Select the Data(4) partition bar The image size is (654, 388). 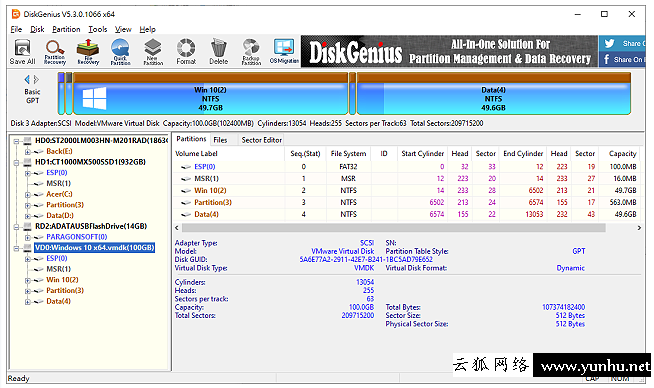(494, 94)
